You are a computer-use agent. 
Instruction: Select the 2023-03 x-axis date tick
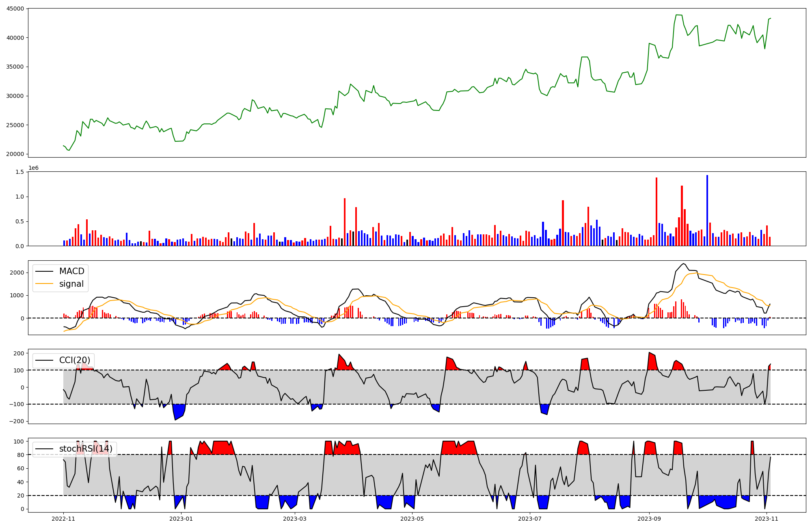[295, 519]
